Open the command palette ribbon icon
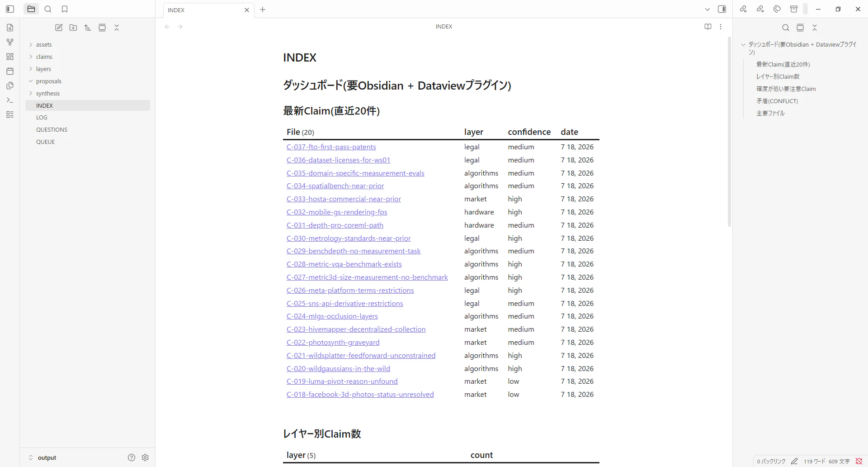 tap(10, 100)
